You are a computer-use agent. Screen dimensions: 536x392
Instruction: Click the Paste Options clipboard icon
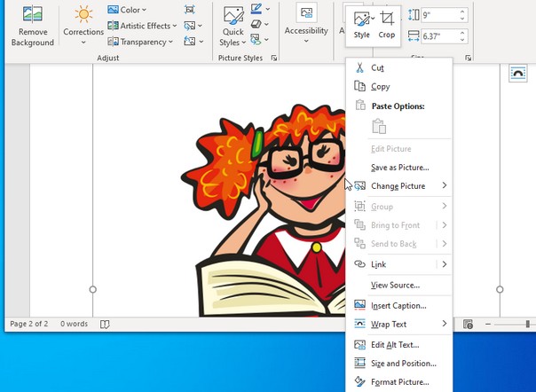(x=379, y=126)
